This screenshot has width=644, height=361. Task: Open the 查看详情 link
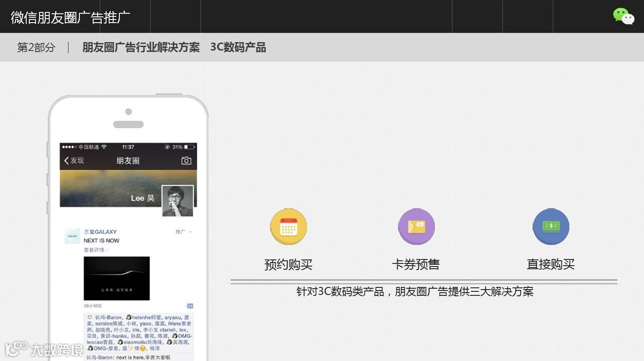pos(96,250)
